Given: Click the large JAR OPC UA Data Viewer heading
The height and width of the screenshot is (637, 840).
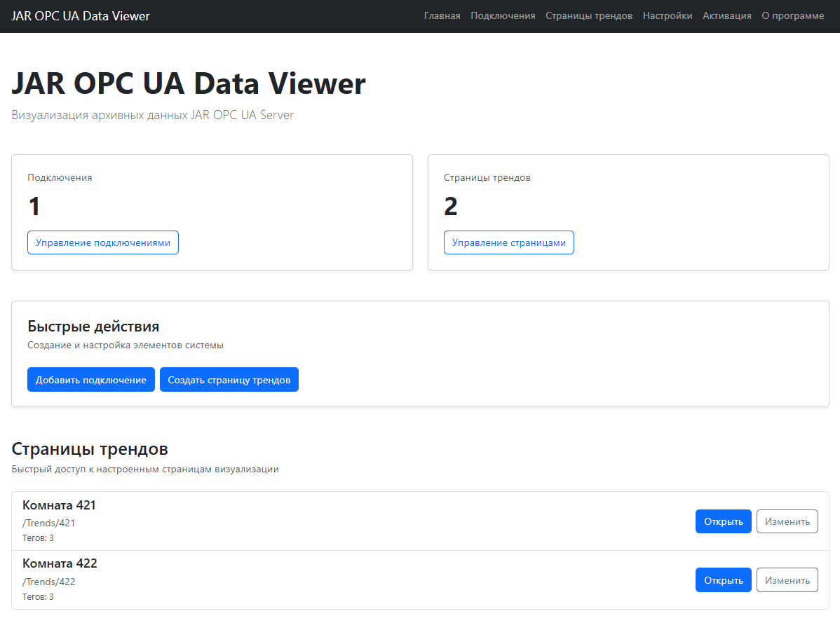Looking at the screenshot, I should pyautogui.click(x=189, y=83).
